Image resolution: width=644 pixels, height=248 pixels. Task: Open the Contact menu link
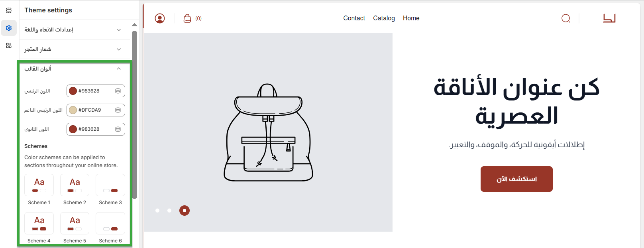pos(354,18)
